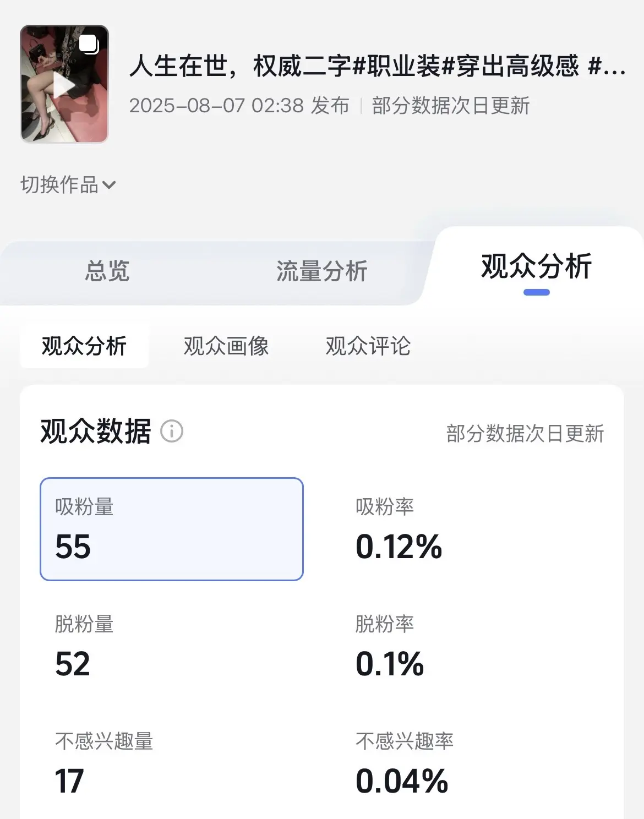
Task: Select the 观众分析 sub-tab
Action: coord(84,346)
